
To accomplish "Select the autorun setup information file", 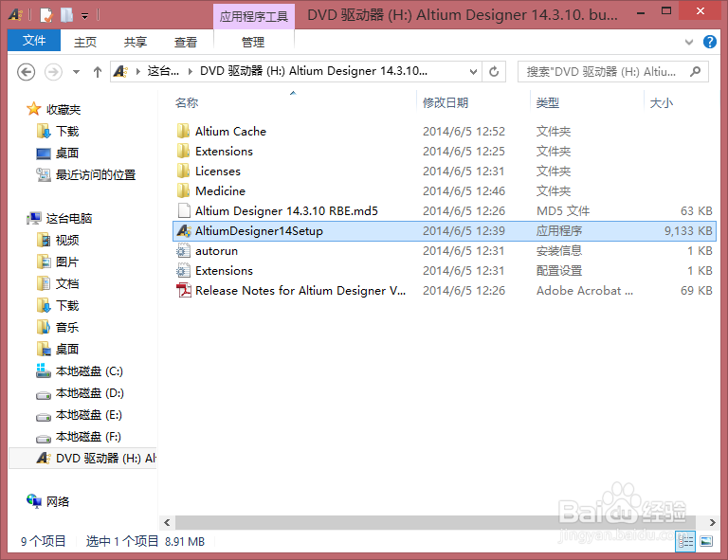I will point(216,251).
